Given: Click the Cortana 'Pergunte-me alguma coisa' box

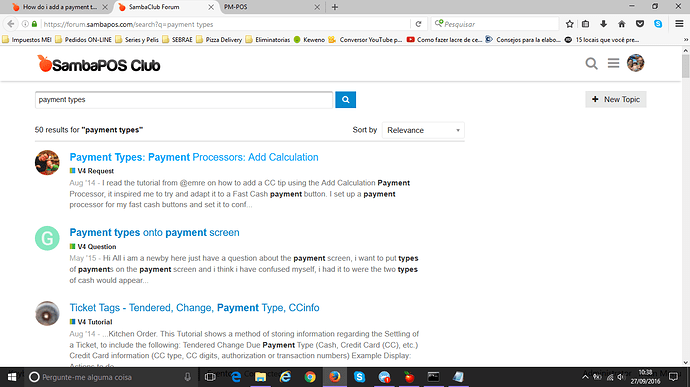Looking at the screenshot, I should point(111,377).
